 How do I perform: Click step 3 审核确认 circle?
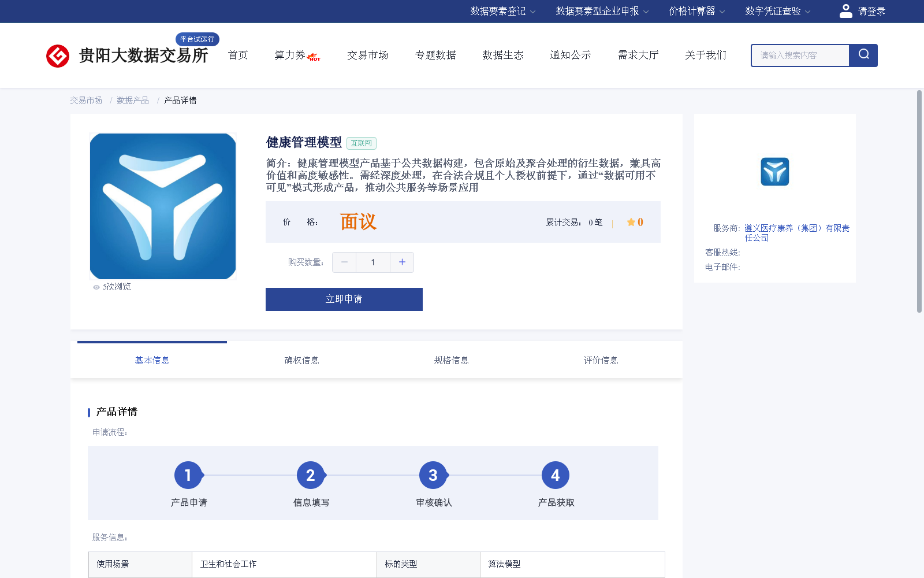(433, 475)
